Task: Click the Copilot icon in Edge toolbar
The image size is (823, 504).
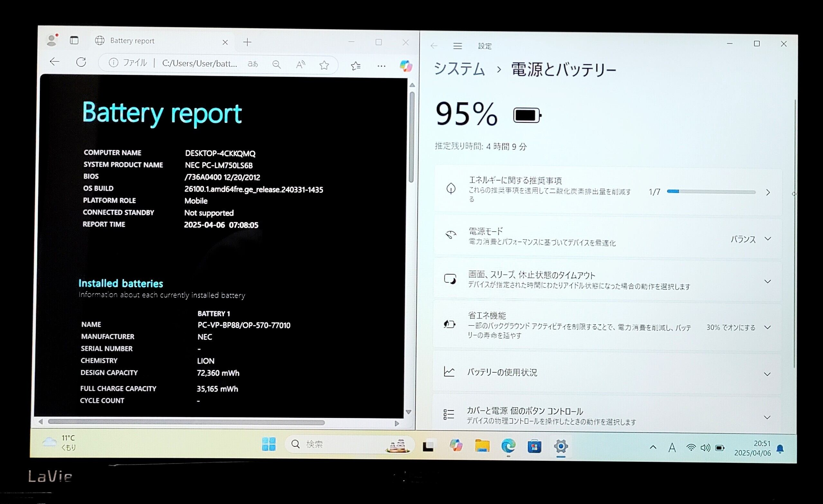Action: point(406,66)
